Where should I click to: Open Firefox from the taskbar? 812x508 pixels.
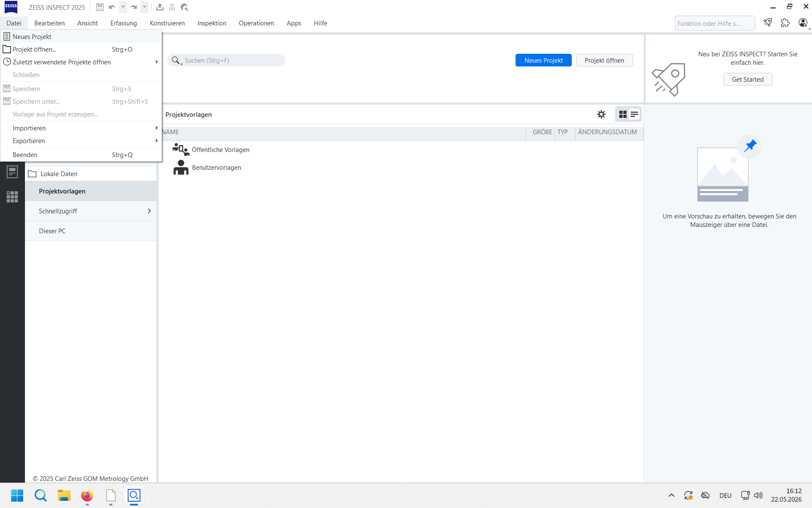click(x=87, y=495)
